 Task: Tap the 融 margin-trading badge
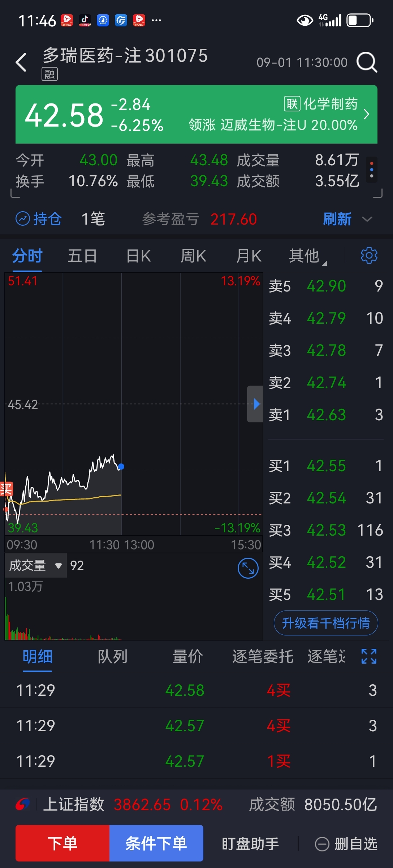click(x=49, y=74)
